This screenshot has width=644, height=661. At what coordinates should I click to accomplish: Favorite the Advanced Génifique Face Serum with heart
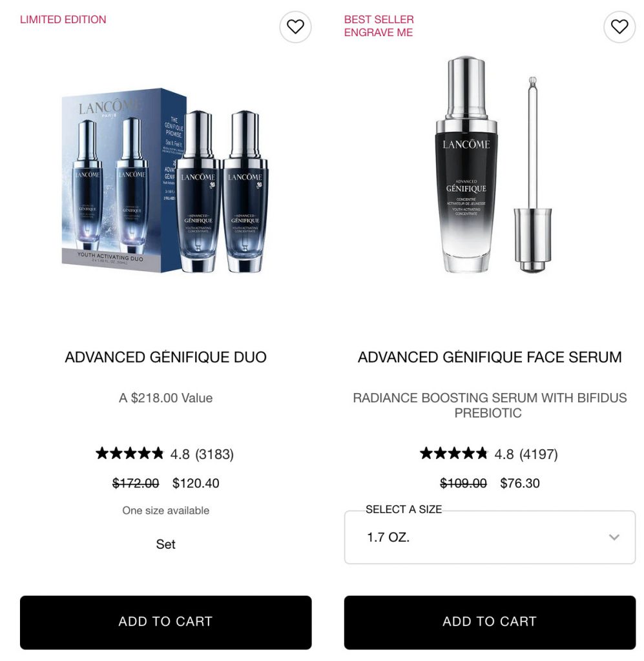click(619, 26)
